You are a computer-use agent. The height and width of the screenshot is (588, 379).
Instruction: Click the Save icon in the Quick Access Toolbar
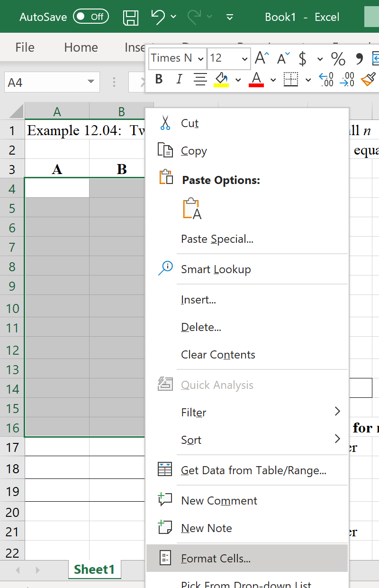131,17
